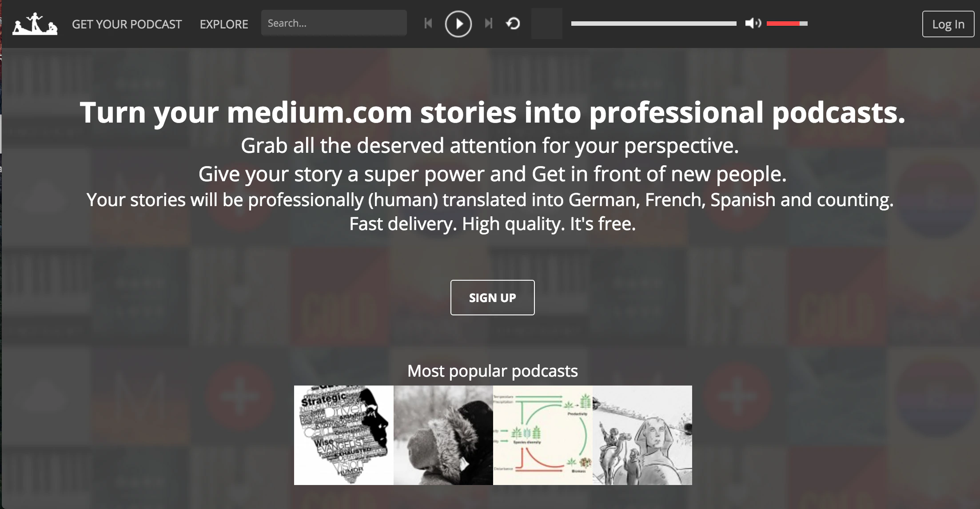This screenshot has width=980, height=509.
Task: Adjust the red volume slider
Action: (787, 24)
